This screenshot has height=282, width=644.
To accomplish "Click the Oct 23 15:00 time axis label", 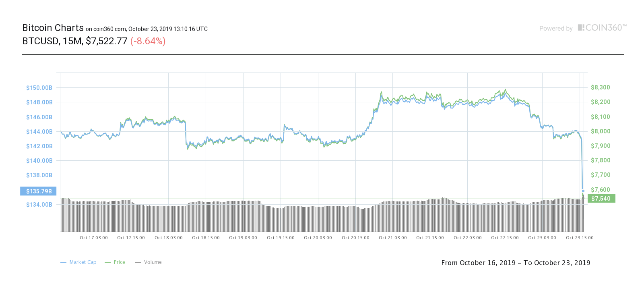I will (x=580, y=238).
